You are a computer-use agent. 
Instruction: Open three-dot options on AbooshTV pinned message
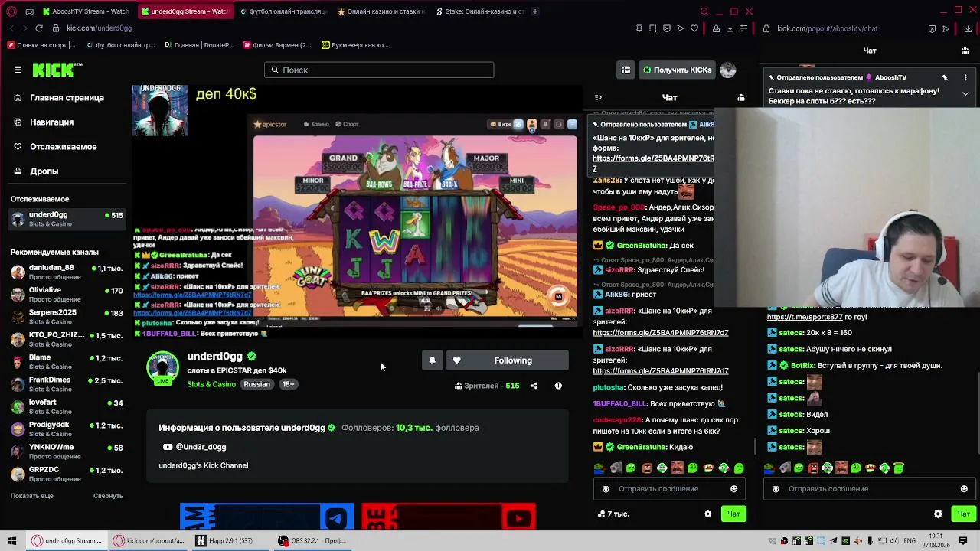coord(965,77)
